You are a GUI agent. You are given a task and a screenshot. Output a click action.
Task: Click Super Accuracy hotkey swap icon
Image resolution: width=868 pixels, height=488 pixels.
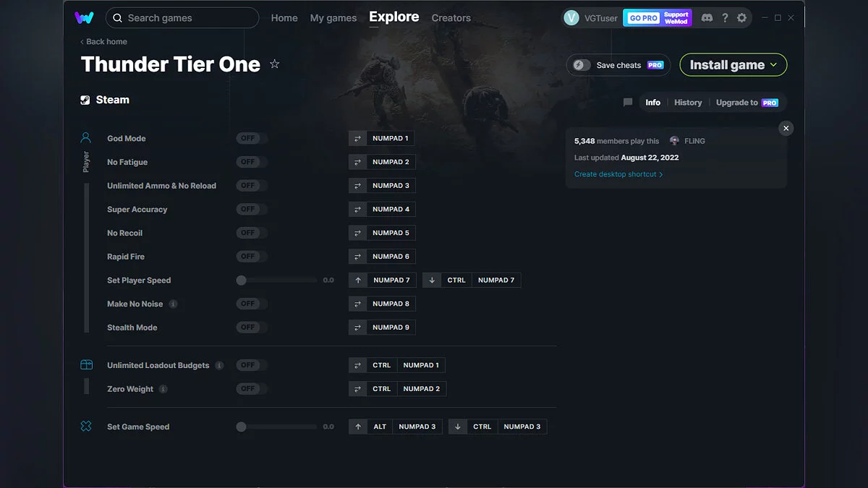click(x=357, y=209)
